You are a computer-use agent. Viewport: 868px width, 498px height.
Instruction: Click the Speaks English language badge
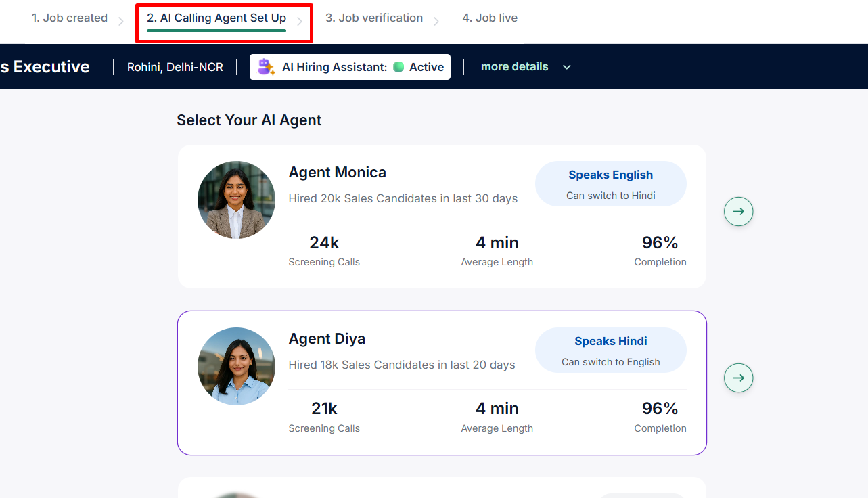point(611,183)
